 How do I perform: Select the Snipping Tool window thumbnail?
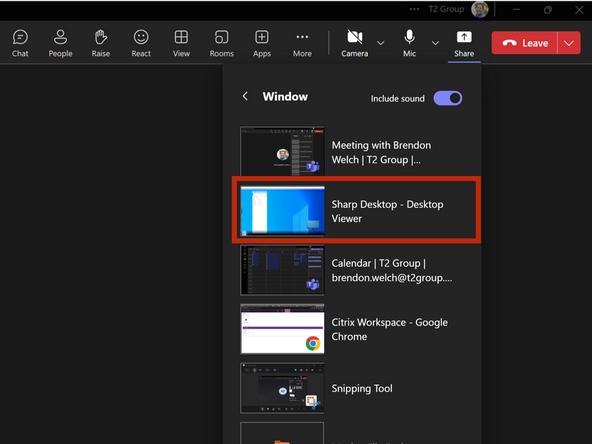pos(282,388)
